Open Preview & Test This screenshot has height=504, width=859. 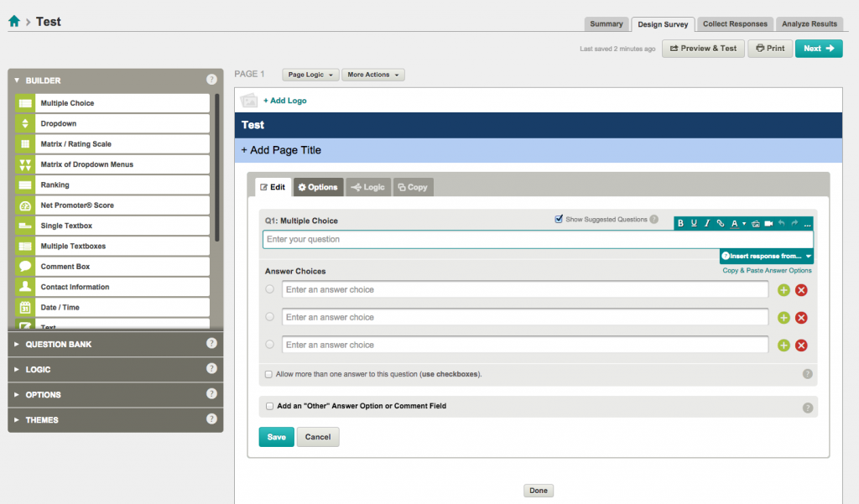point(701,48)
